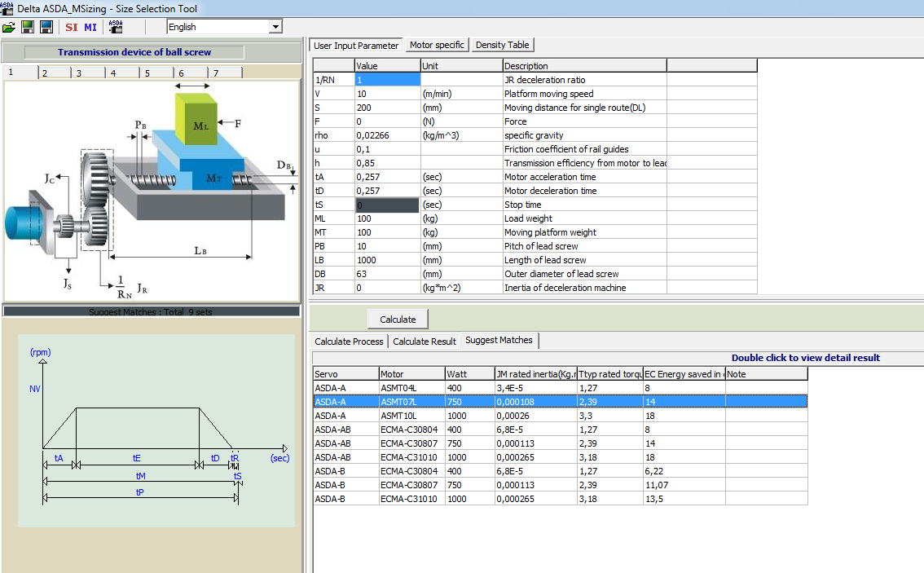Switch to the Suggest Matches tab
The image size is (924, 573).
(x=499, y=340)
